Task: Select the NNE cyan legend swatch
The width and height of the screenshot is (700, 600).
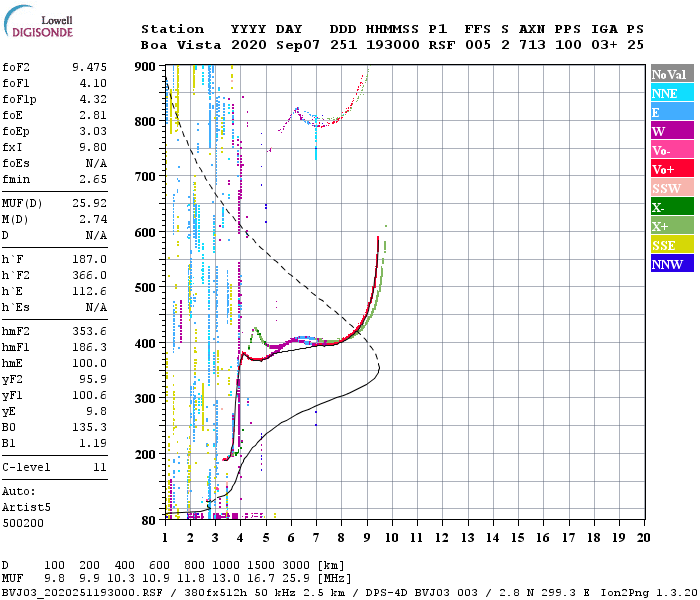Action: (x=672, y=93)
